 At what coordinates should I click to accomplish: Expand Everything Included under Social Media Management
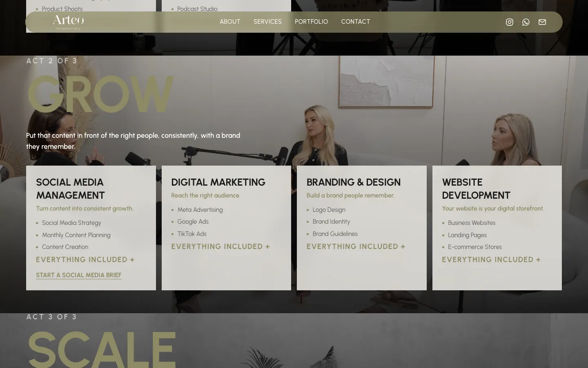pyautogui.click(x=85, y=260)
